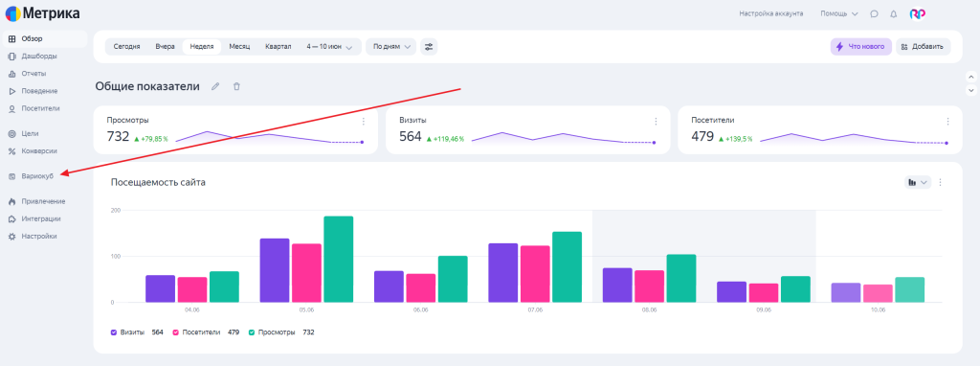Click the pencil edit icon beside Общие показатели
Viewport: 980px width, 366px height.
(x=215, y=87)
